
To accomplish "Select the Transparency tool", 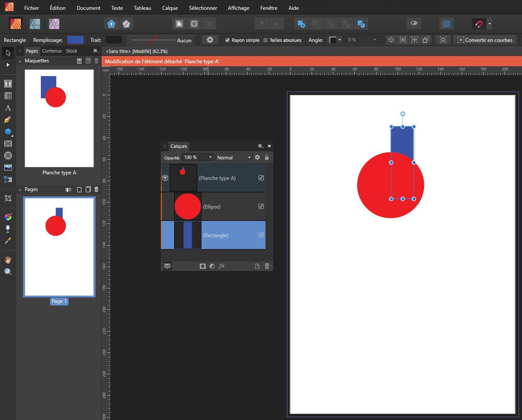I will pyautogui.click(x=8, y=229).
